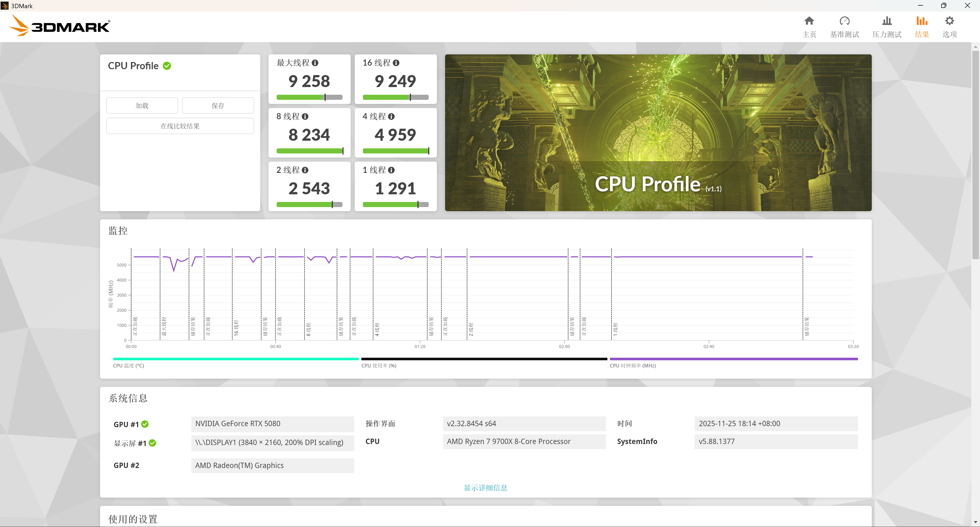Click 在线比较结果 compare online button
The width and height of the screenshot is (980, 527).
(x=180, y=126)
